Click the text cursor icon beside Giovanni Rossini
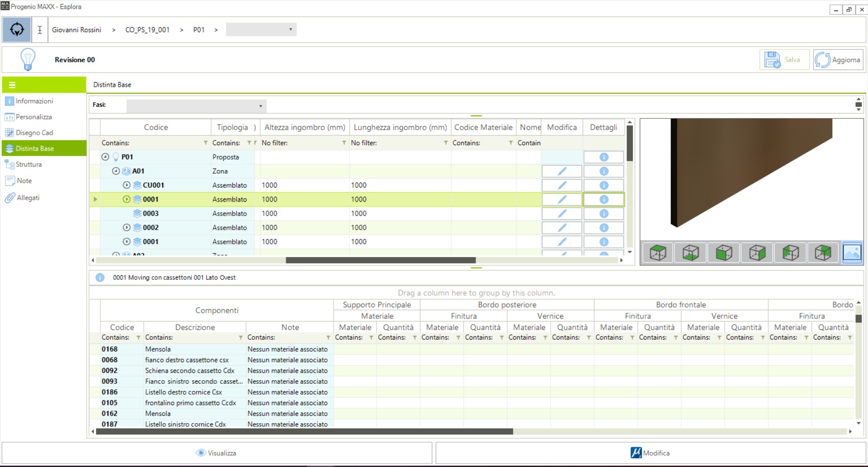The image size is (868, 467). click(40, 30)
